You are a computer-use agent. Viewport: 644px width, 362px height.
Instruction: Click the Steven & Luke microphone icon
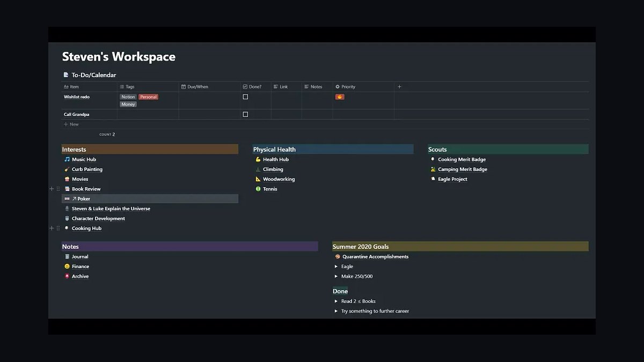(x=67, y=209)
